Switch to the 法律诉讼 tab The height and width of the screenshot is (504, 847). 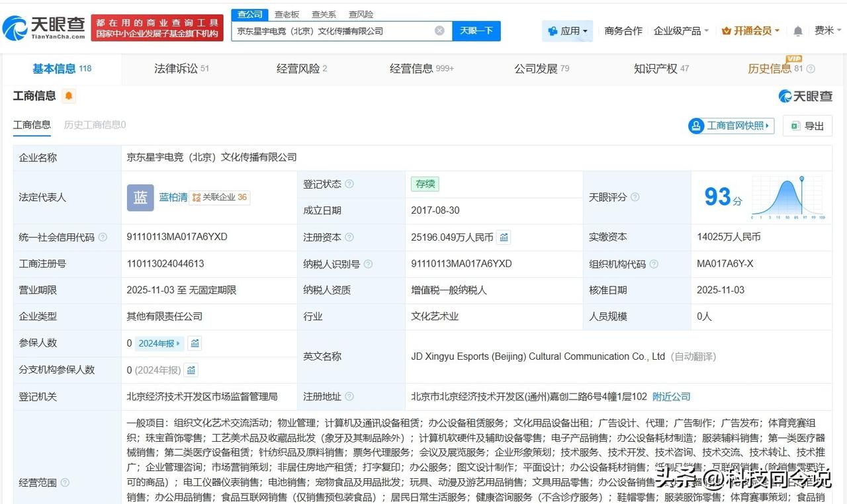click(181, 69)
